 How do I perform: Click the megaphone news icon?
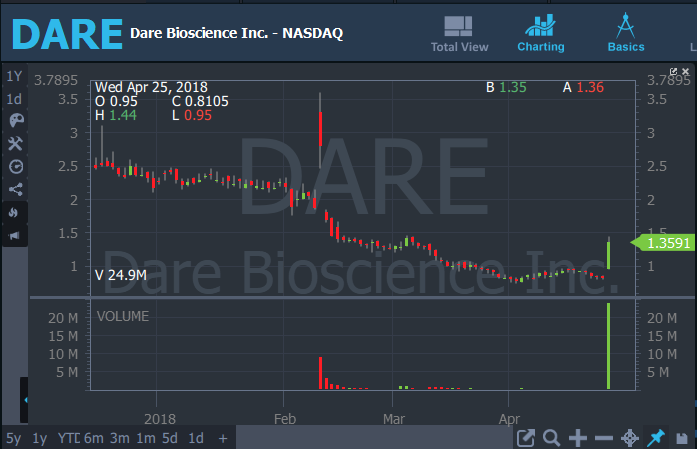click(x=14, y=236)
